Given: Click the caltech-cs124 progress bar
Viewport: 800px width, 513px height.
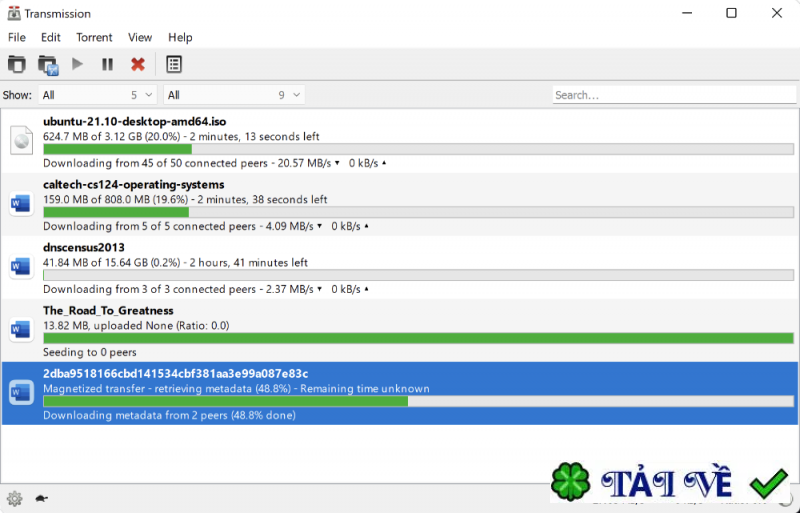Looking at the screenshot, I should click(x=418, y=212).
